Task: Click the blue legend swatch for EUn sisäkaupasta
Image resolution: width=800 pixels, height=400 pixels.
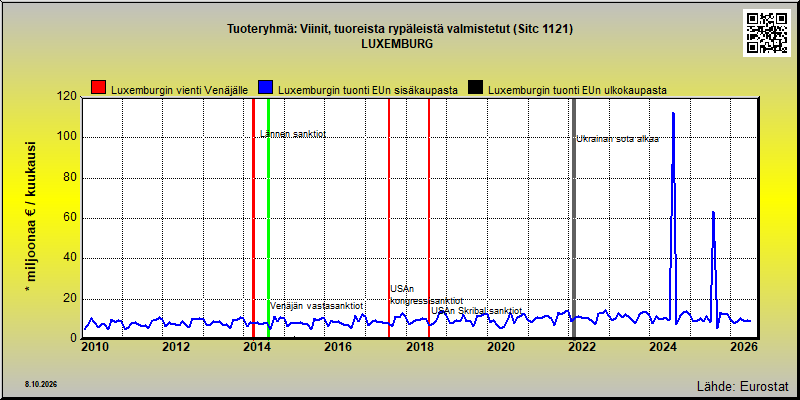Action: 265,87
